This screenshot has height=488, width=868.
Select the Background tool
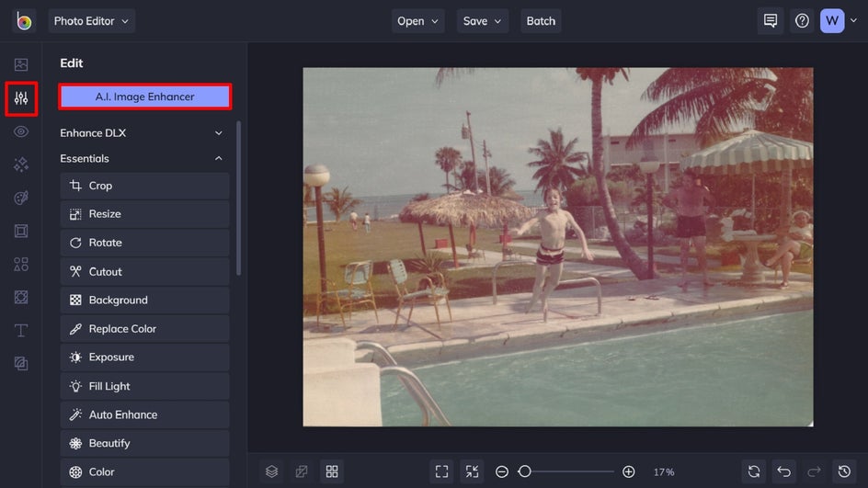tap(144, 300)
